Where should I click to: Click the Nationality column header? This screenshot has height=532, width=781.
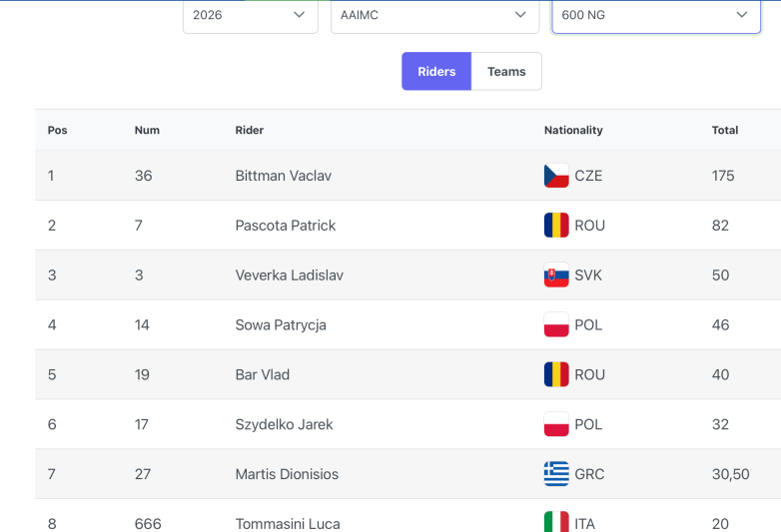pyautogui.click(x=573, y=130)
